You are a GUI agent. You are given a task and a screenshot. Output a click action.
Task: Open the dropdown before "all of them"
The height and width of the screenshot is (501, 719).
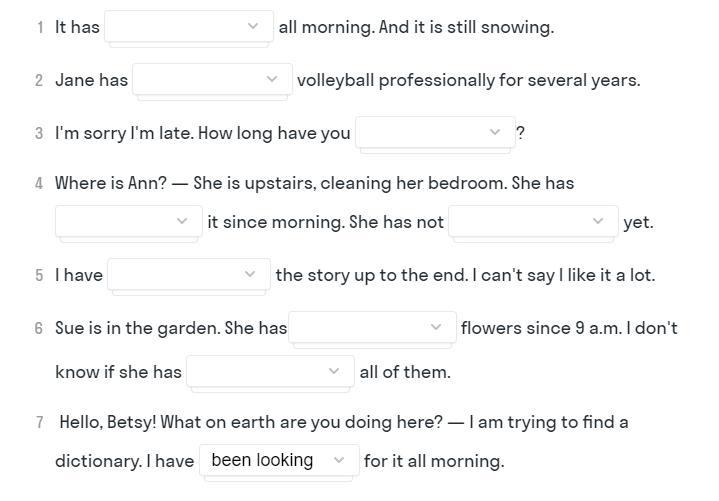(269, 372)
